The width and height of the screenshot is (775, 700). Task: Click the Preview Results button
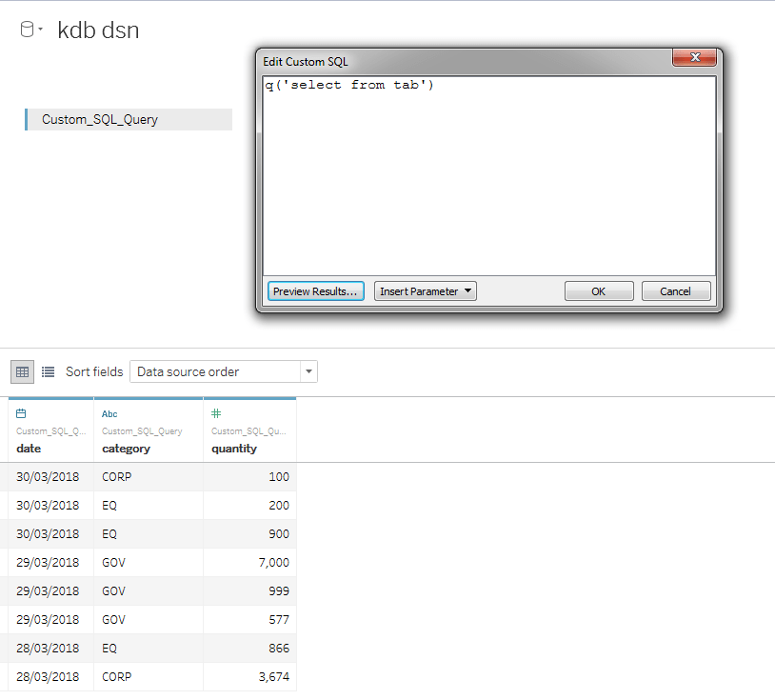click(x=315, y=290)
